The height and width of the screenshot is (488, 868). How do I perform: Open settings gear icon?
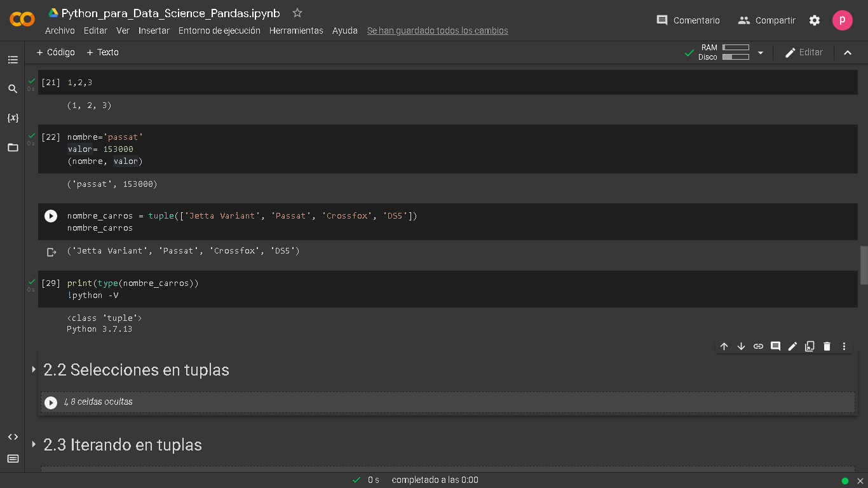click(x=815, y=20)
